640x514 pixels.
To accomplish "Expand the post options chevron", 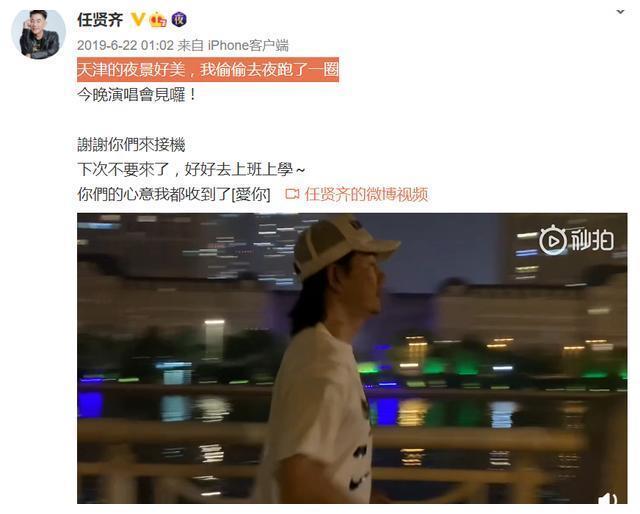I will 620,12.
